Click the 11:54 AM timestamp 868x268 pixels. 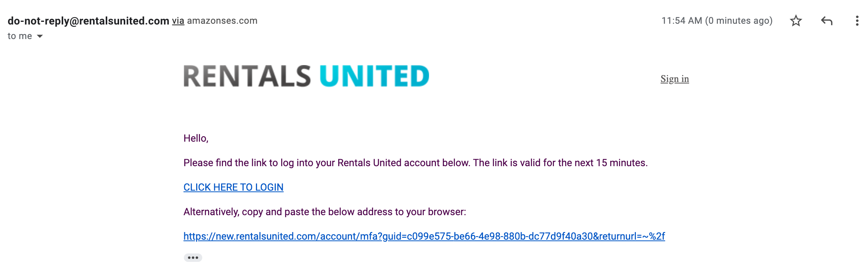tap(681, 21)
